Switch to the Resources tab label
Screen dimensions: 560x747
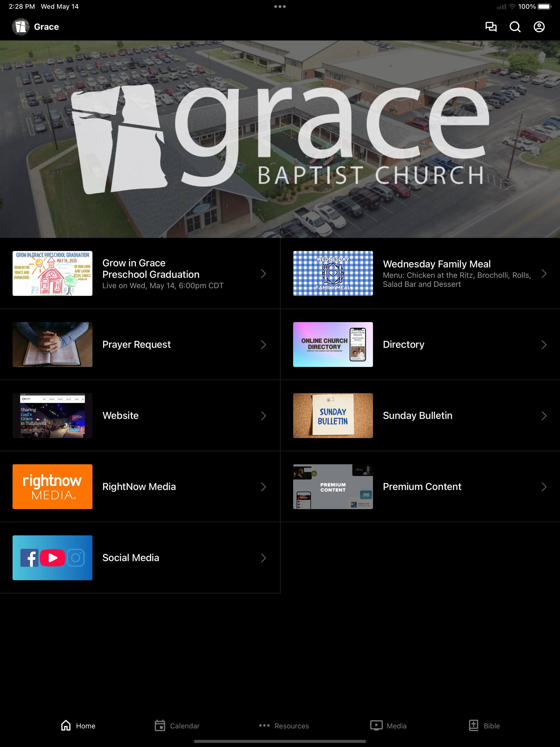(x=291, y=726)
